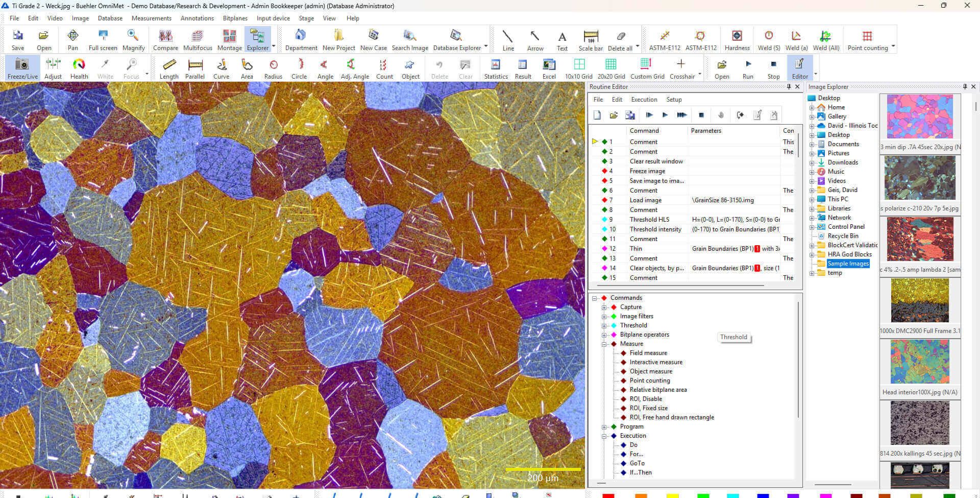Toggle Freeze/Live capture mode
The image size is (980, 498).
click(21, 67)
